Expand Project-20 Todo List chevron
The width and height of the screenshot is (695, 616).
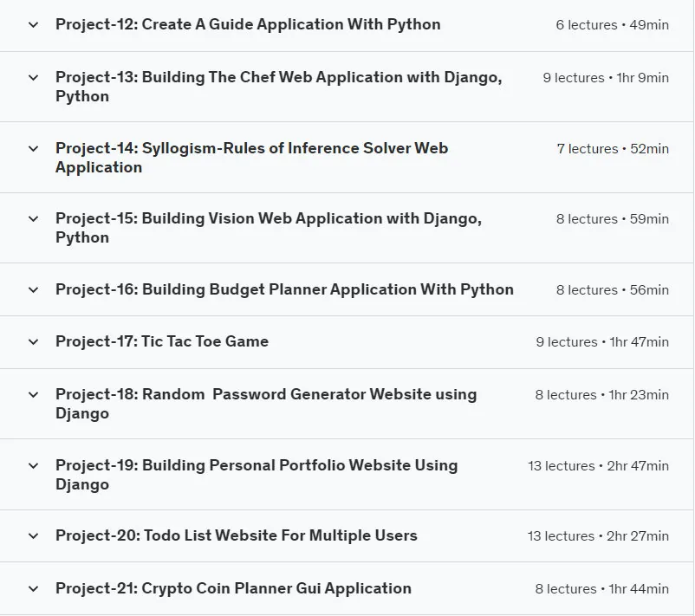click(33, 536)
